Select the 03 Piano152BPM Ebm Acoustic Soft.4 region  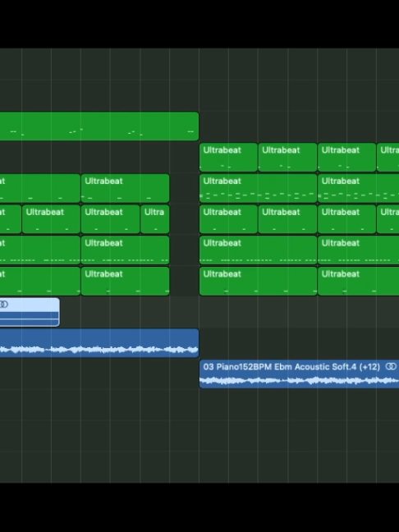click(299, 374)
